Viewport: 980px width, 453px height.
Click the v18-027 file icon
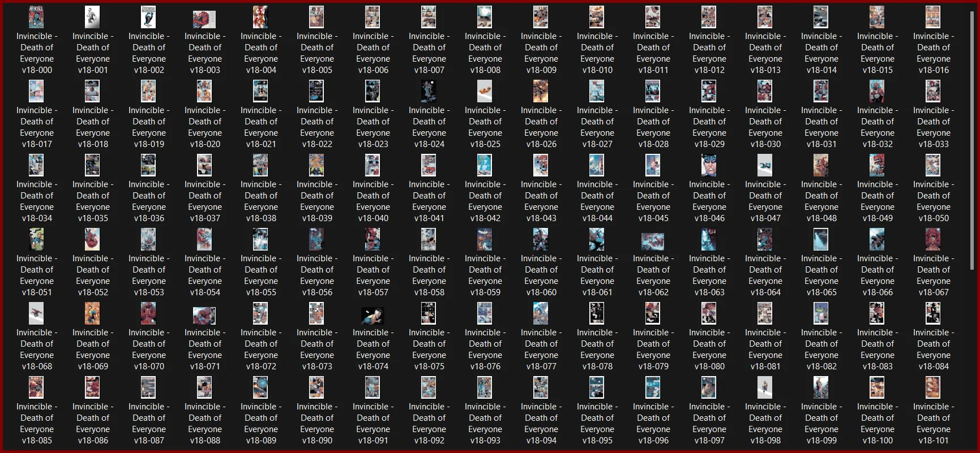pos(597,91)
